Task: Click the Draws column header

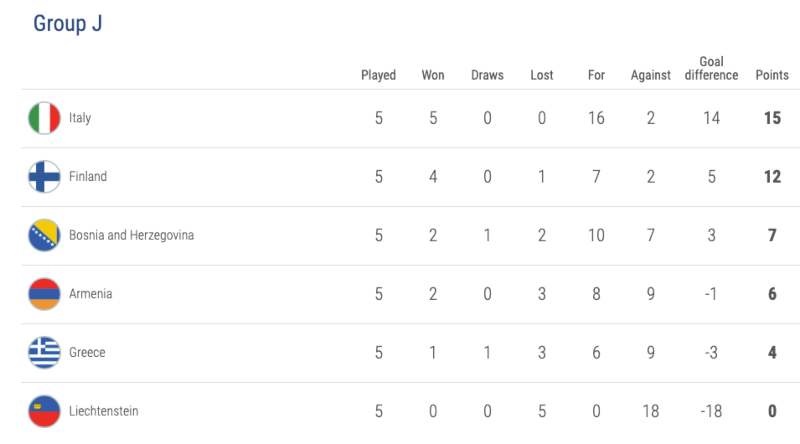Action: pos(487,75)
